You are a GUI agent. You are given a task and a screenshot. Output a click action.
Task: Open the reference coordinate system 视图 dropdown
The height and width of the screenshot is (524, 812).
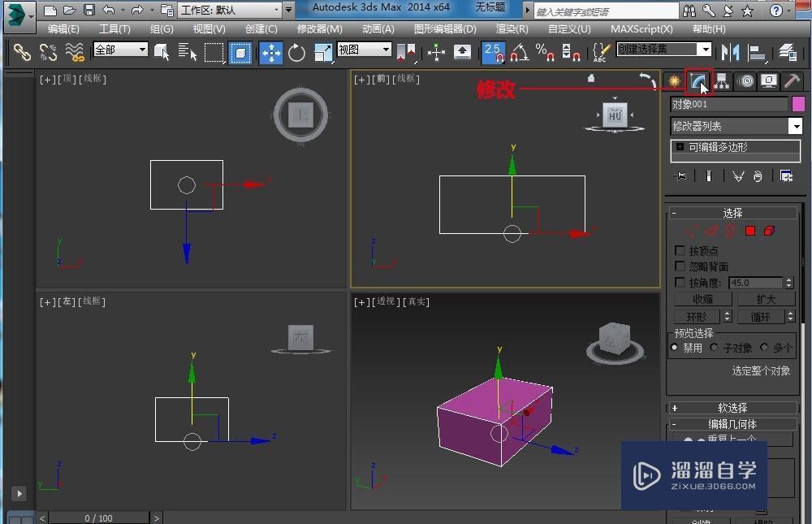[363, 48]
